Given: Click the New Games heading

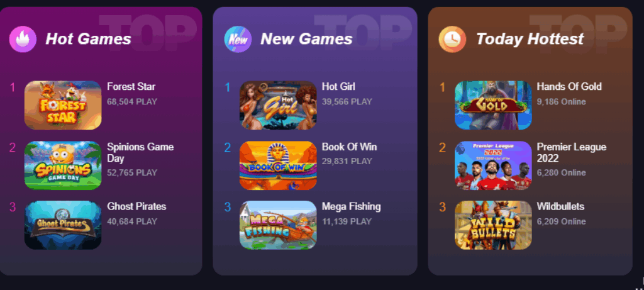Looking at the screenshot, I should point(306,39).
